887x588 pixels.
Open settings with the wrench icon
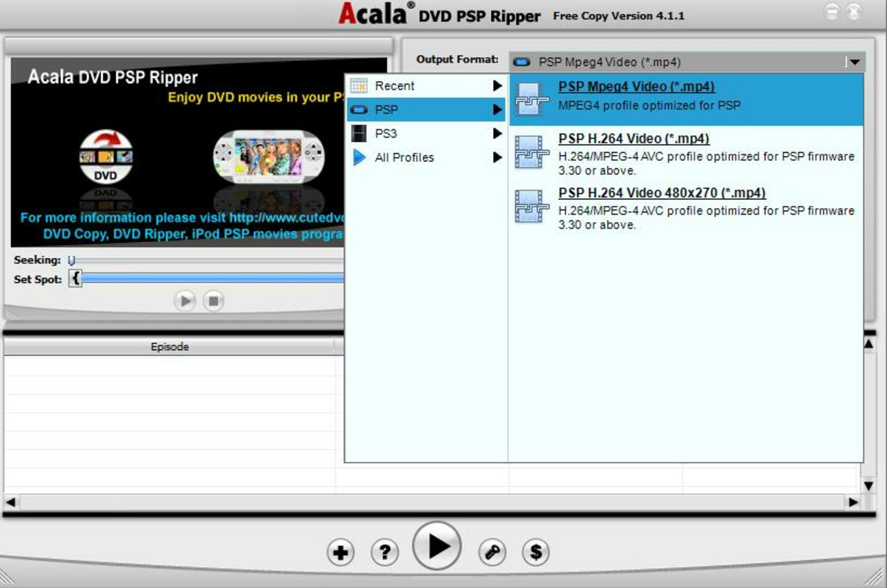point(492,552)
